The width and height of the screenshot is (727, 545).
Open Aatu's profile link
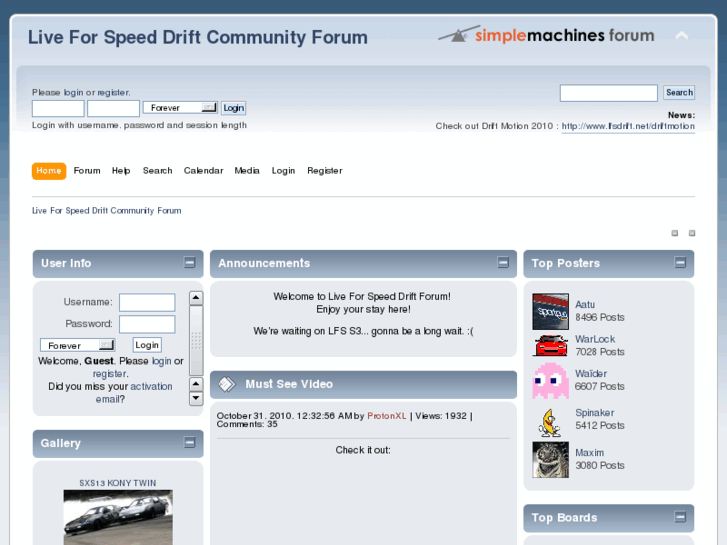pyautogui.click(x=585, y=305)
